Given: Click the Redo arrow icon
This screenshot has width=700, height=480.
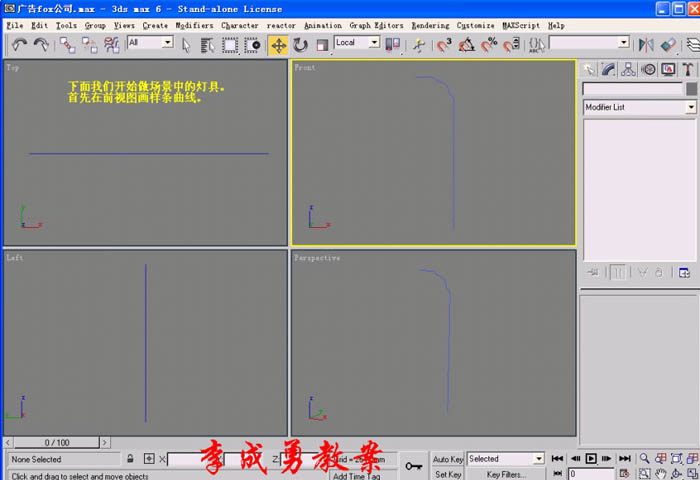Looking at the screenshot, I should coord(41,45).
